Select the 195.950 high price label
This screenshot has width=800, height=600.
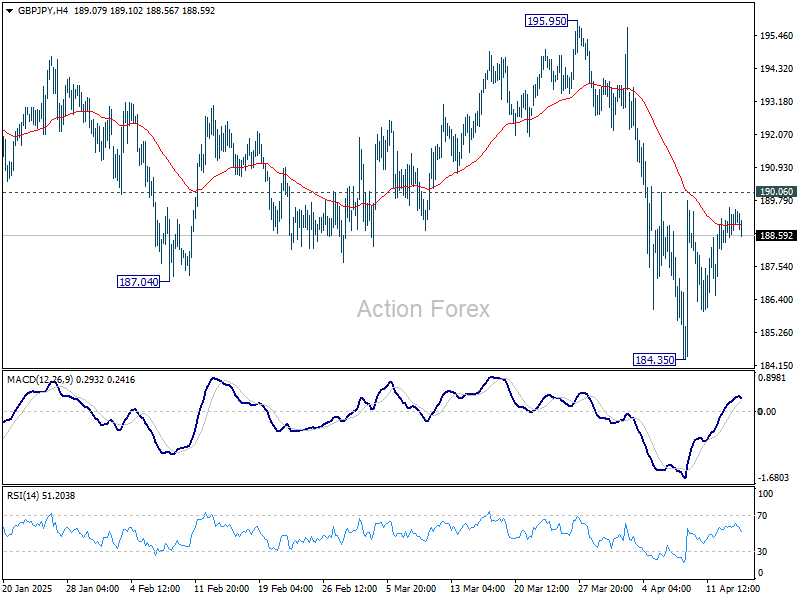click(x=546, y=21)
